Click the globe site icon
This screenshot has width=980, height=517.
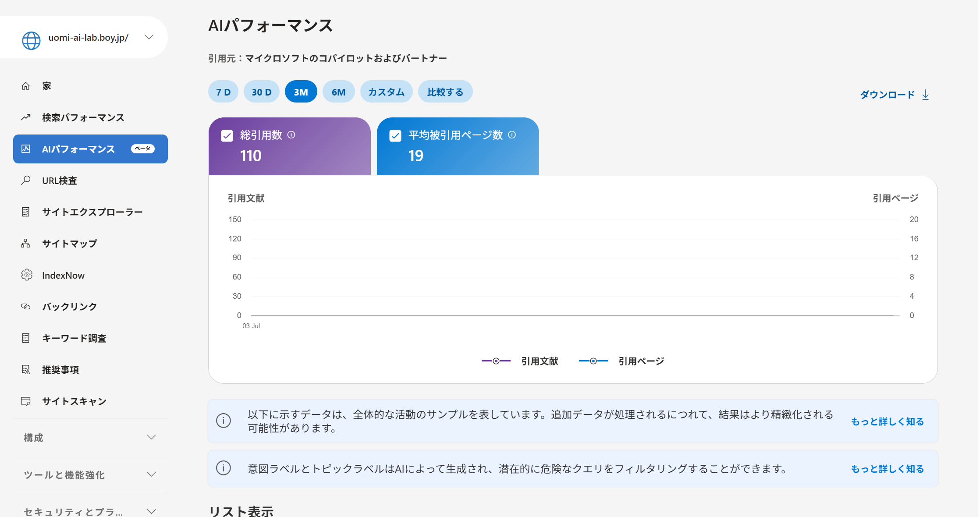(31, 40)
